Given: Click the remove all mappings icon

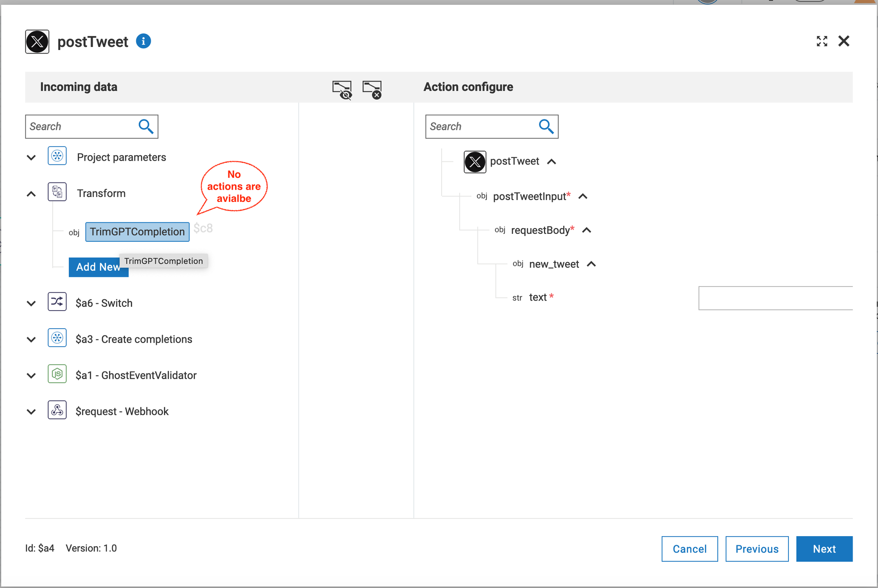Looking at the screenshot, I should (372, 90).
